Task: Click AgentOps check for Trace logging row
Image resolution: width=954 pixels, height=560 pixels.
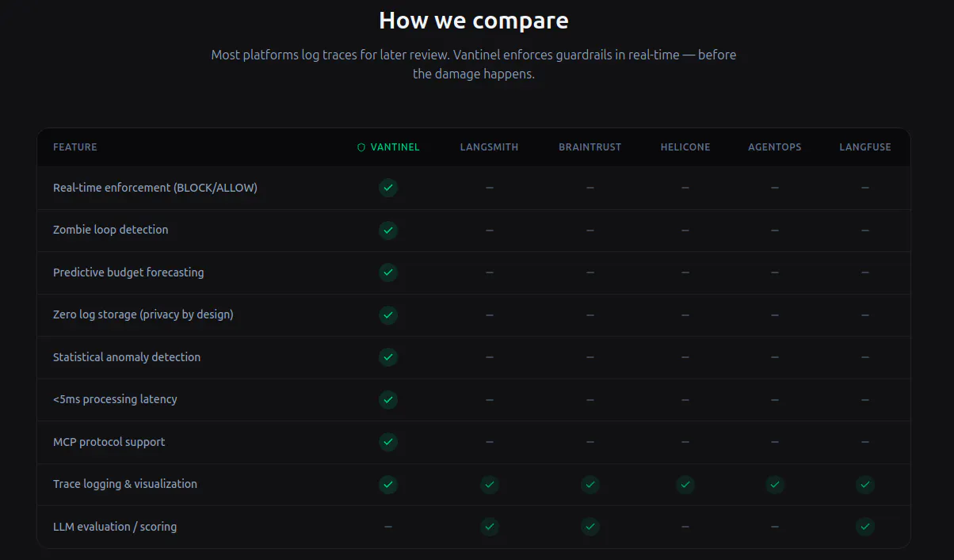Action: (x=775, y=484)
